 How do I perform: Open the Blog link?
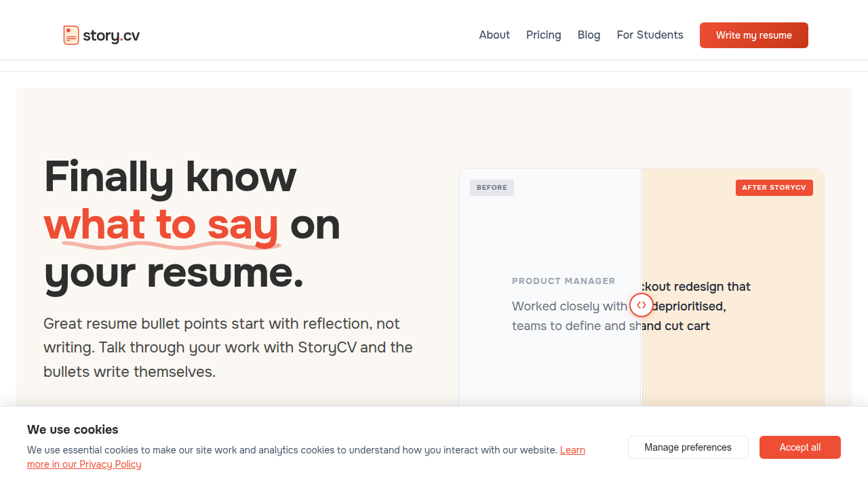point(589,35)
